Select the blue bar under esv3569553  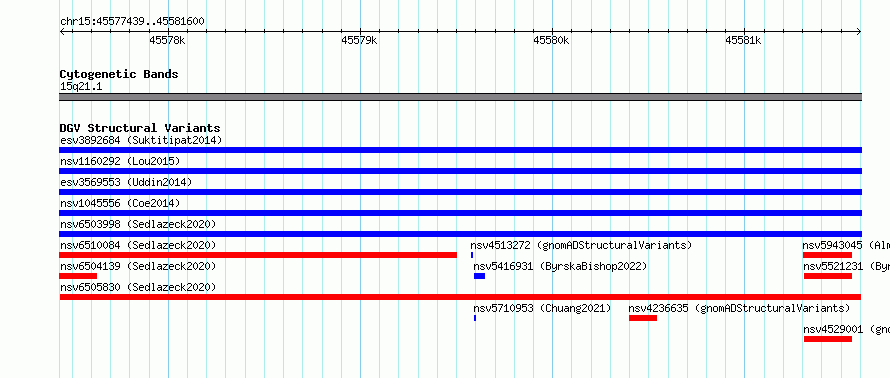coord(460,192)
